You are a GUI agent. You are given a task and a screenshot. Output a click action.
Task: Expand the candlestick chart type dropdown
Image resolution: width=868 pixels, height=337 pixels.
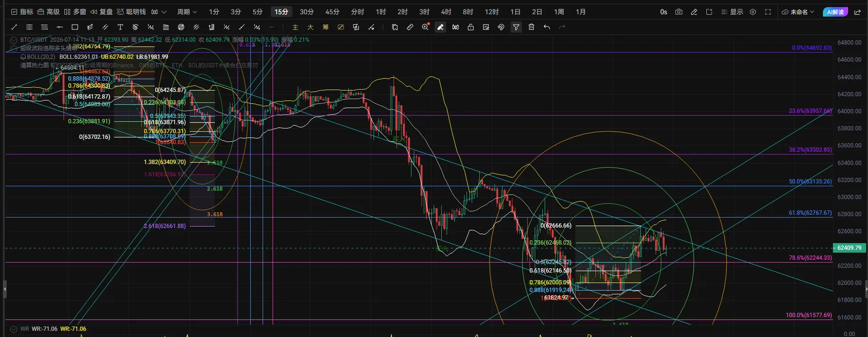point(159,12)
